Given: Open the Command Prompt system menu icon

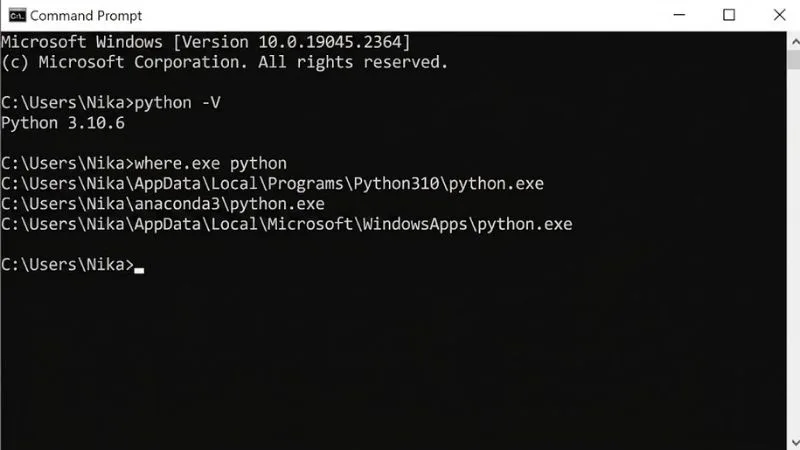Looking at the screenshot, I should click(17, 15).
